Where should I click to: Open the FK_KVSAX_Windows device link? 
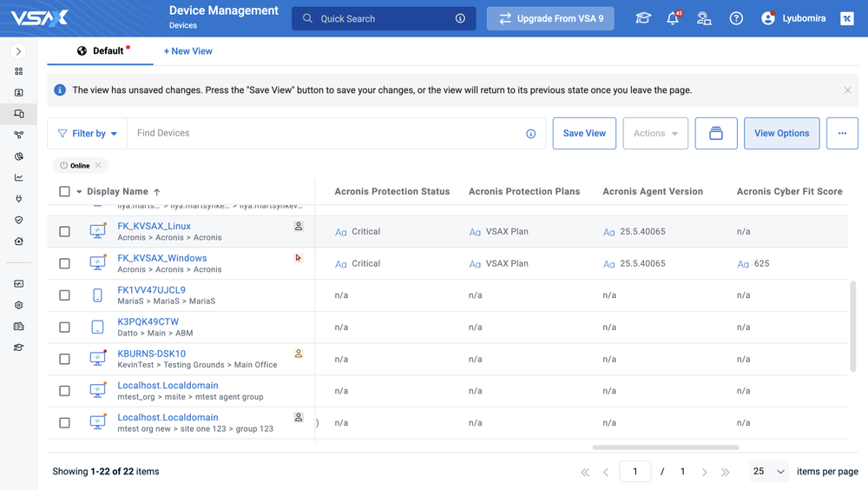[162, 258]
